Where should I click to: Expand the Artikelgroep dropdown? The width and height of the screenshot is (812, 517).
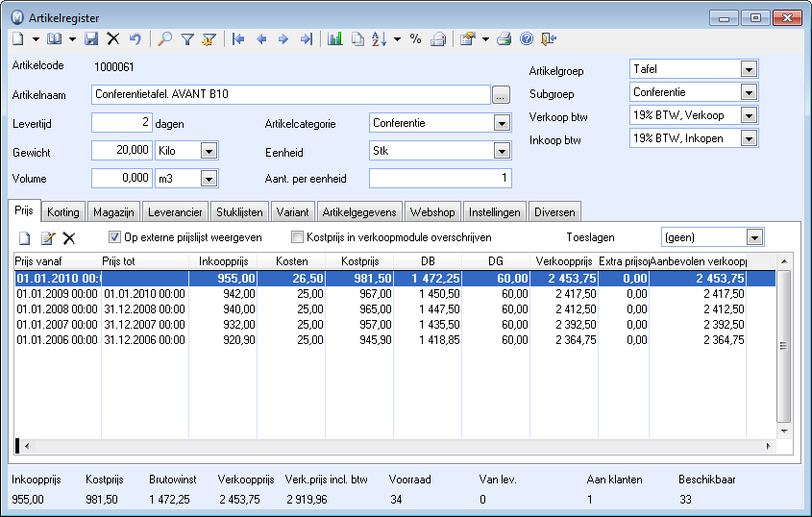point(749,70)
